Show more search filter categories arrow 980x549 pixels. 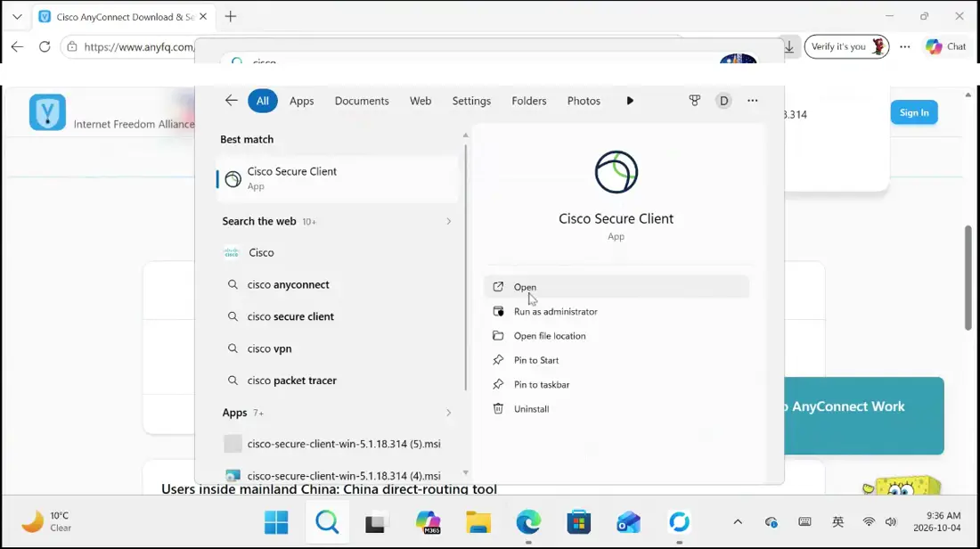click(x=630, y=101)
